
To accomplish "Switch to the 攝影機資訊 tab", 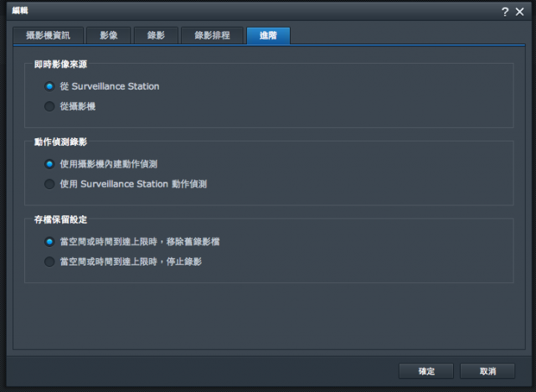I will tap(48, 35).
